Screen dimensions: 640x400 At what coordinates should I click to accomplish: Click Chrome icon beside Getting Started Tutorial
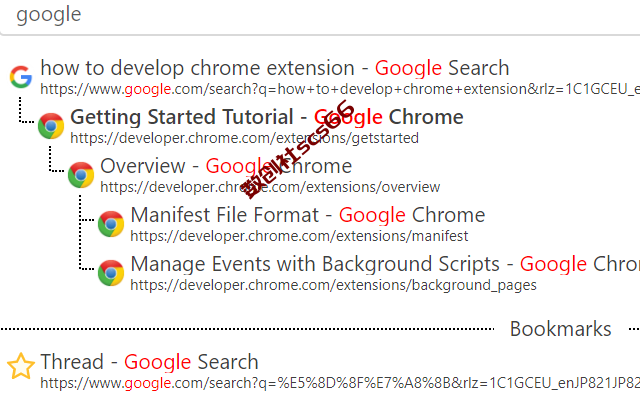[51, 126]
